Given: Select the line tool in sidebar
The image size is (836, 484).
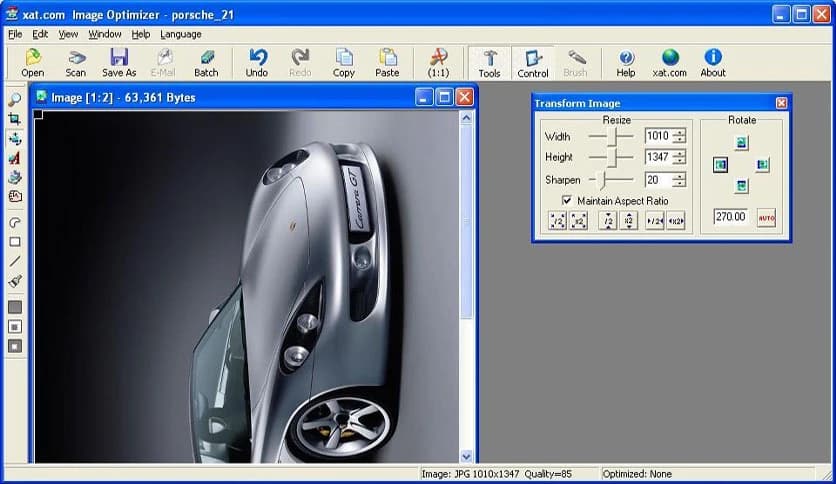Looking at the screenshot, I should (x=15, y=261).
